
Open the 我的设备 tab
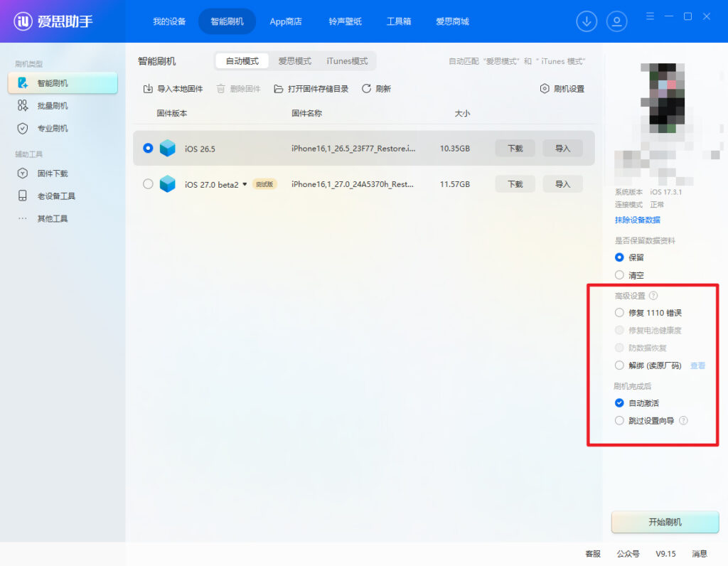click(x=169, y=21)
